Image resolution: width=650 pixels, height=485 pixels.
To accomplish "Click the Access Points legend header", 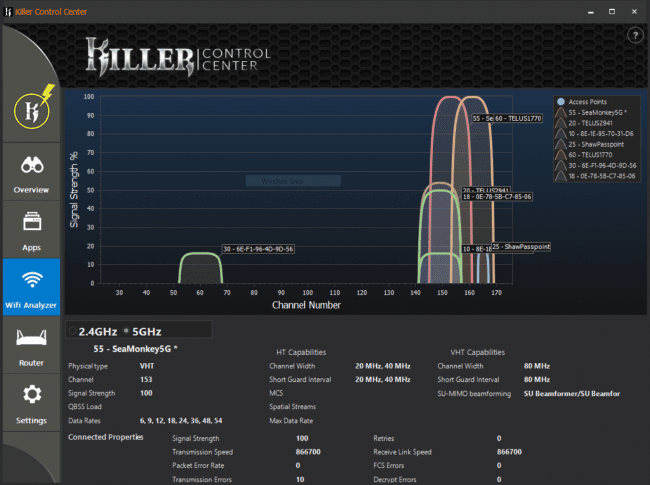I will [x=588, y=101].
